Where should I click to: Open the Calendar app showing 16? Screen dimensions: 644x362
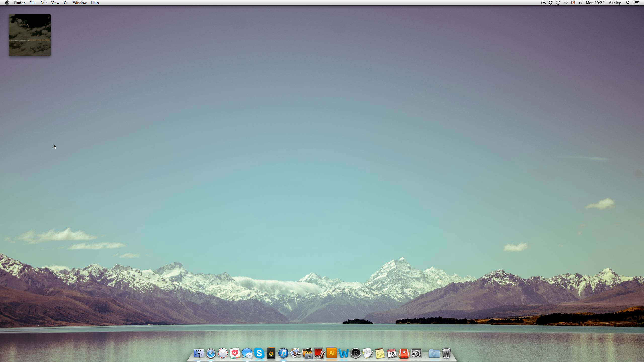392,353
